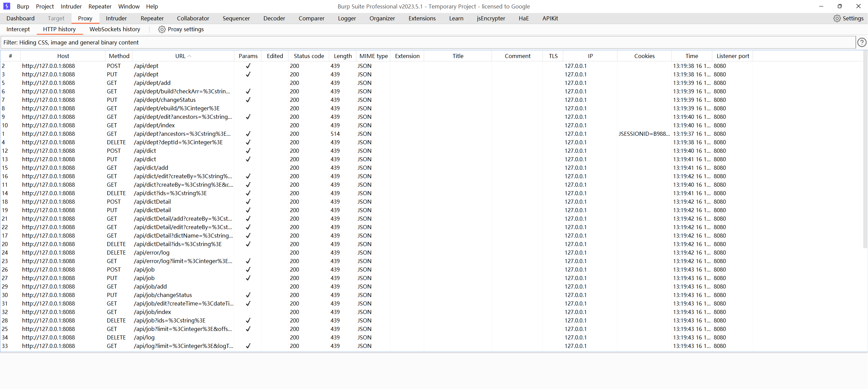The width and height of the screenshot is (868, 389).
Task: Open the WebSockets history sub-tab
Action: click(x=115, y=29)
